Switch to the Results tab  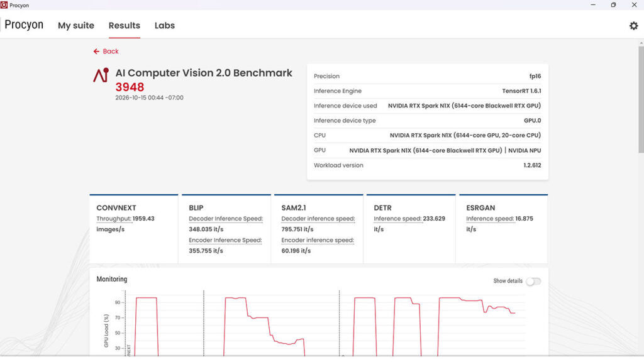(125, 25)
